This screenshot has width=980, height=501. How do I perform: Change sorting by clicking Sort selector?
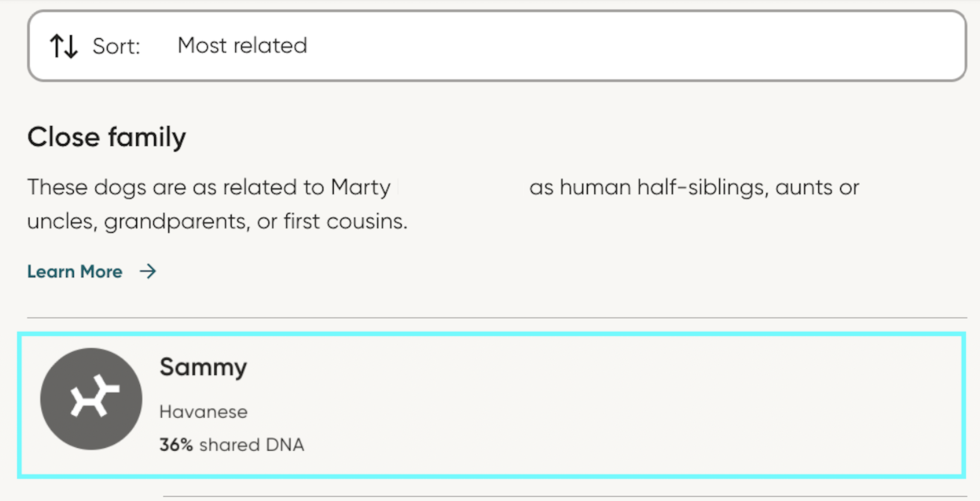(x=242, y=46)
